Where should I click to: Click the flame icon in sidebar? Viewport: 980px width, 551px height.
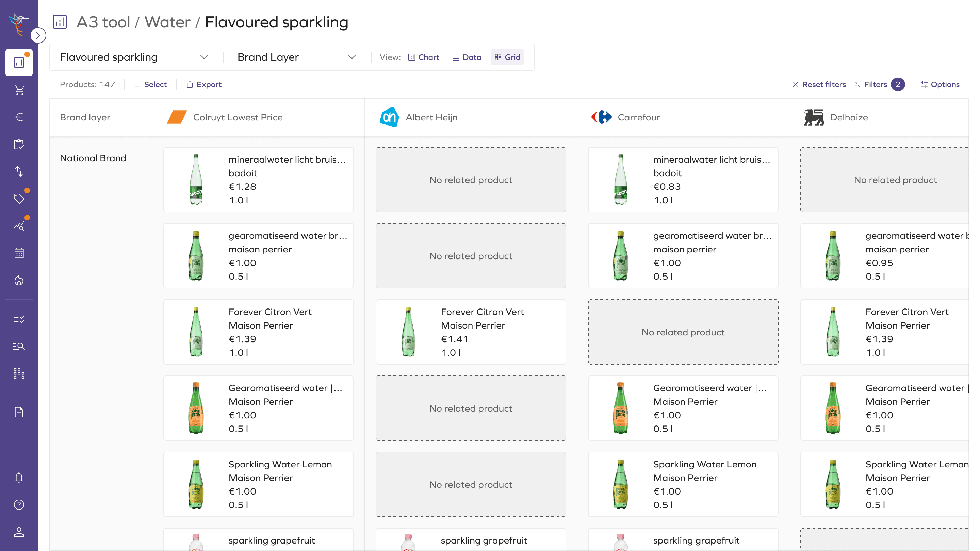(19, 281)
